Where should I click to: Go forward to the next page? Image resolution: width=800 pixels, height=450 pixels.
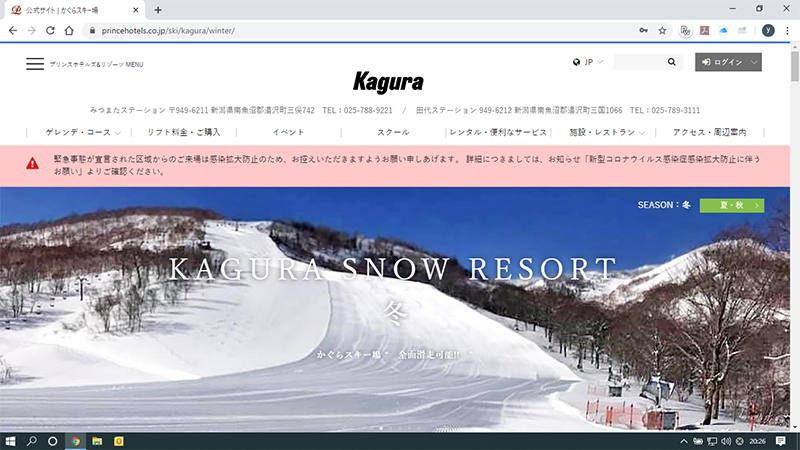pos(32,31)
